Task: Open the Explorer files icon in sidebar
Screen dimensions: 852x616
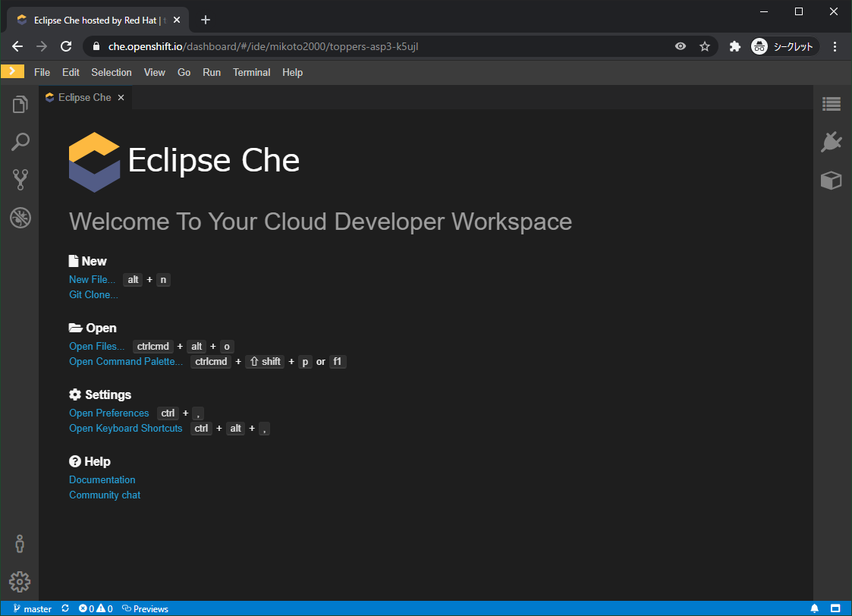Action: point(20,104)
